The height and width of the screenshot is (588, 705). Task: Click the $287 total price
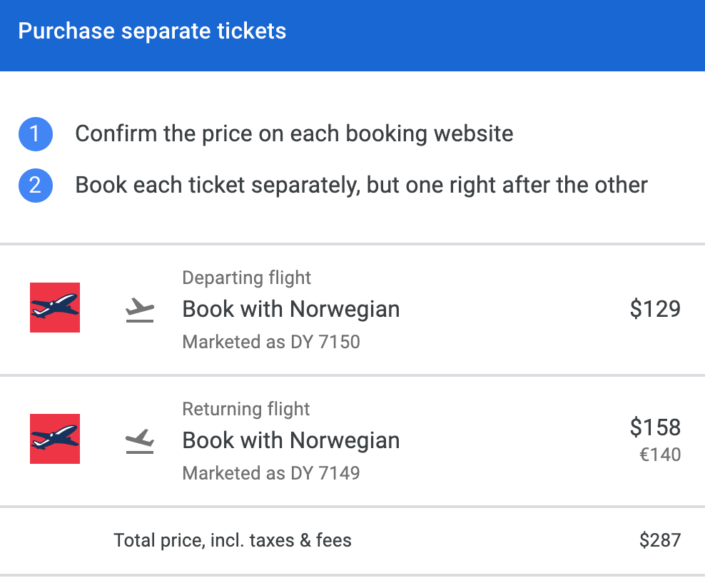pos(660,540)
